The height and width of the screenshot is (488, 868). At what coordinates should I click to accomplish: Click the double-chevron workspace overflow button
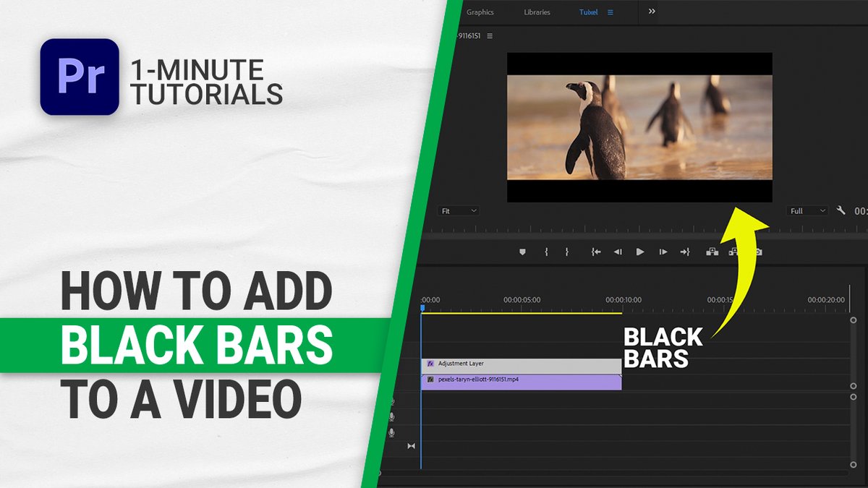pyautogui.click(x=652, y=12)
